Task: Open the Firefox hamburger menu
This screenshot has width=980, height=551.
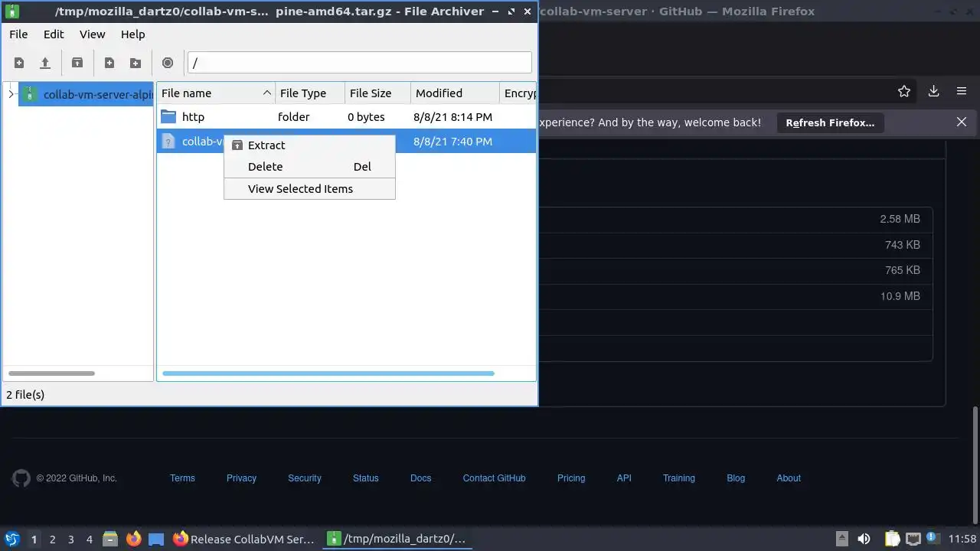Action: [962, 91]
